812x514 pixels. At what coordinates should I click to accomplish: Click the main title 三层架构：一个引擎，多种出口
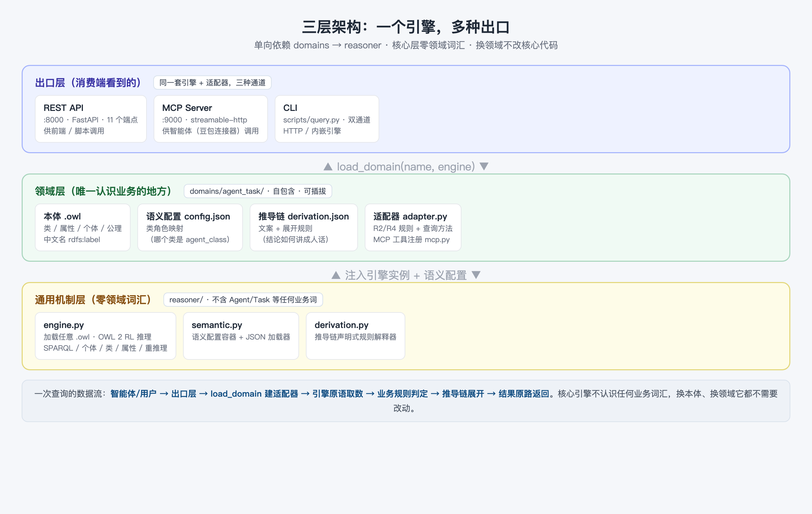pyautogui.click(x=406, y=27)
